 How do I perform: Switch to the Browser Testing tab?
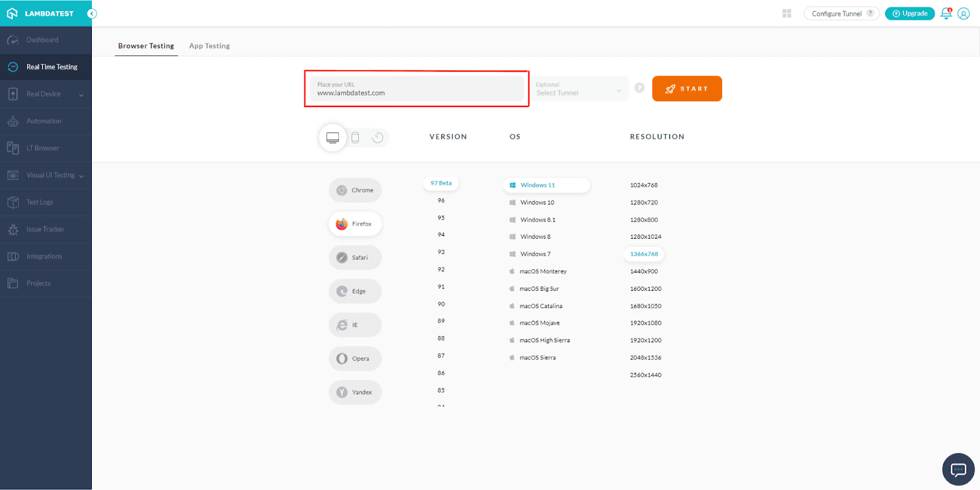(x=146, y=46)
